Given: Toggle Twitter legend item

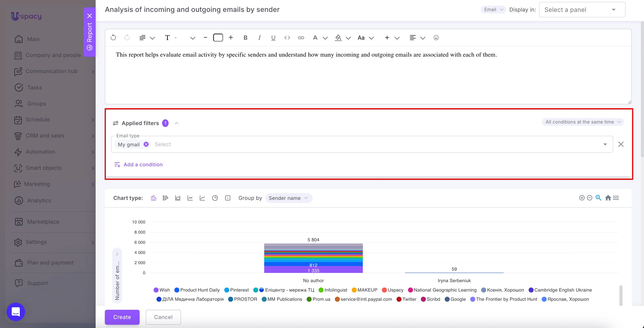Looking at the screenshot, I should point(406,299).
